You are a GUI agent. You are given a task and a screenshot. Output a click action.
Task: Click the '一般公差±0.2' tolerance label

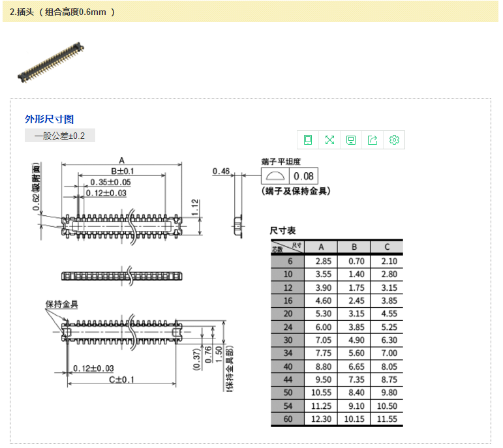tap(60, 136)
